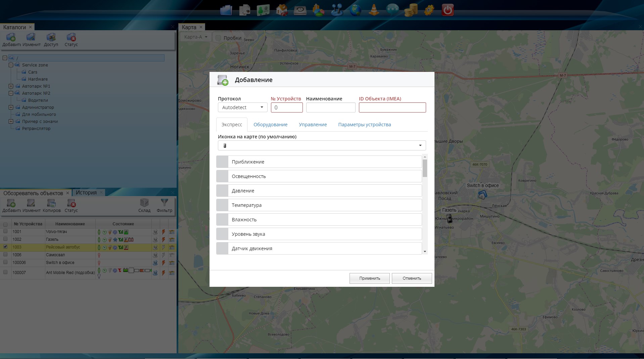Viewport: 644px width, 359px height.
Task: Open the gold coins icon in top toolbar
Action: pyautogui.click(x=411, y=10)
